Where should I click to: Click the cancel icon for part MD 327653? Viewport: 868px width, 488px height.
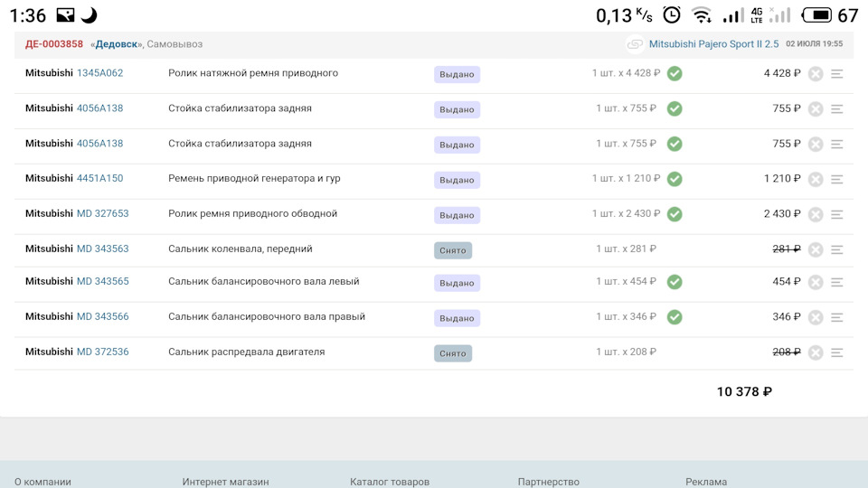click(816, 215)
